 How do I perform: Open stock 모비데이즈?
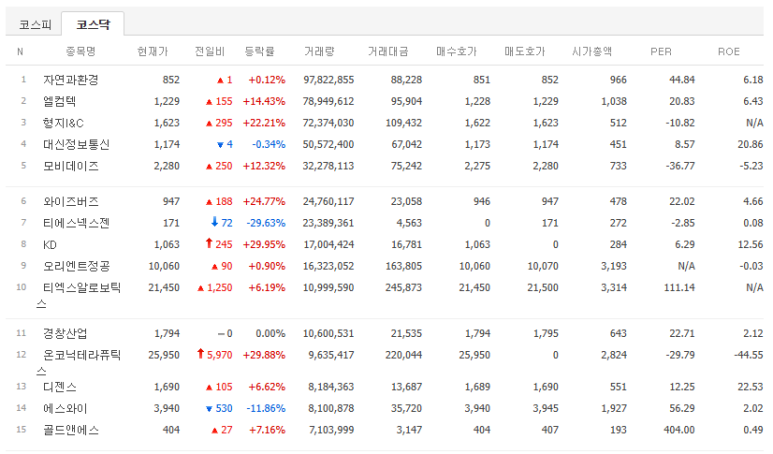pos(70,166)
